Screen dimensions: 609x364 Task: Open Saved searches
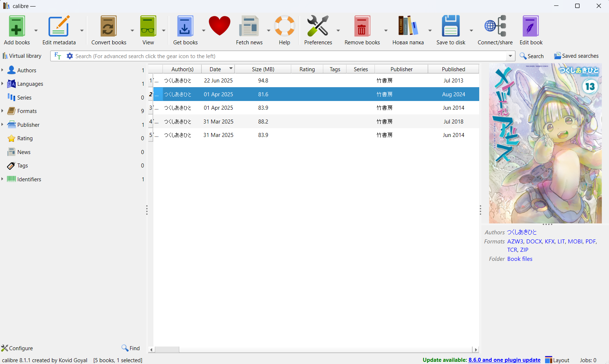pyautogui.click(x=576, y=56)
